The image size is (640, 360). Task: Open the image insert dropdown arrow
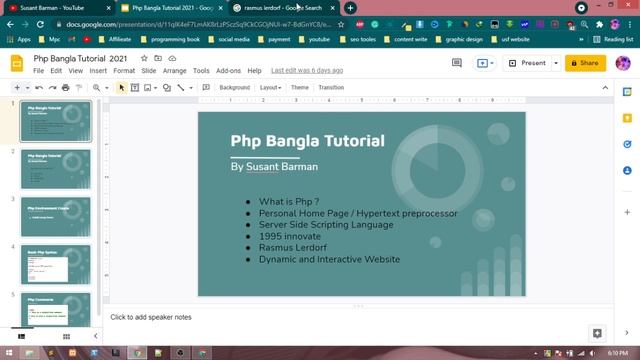(156, 88)
